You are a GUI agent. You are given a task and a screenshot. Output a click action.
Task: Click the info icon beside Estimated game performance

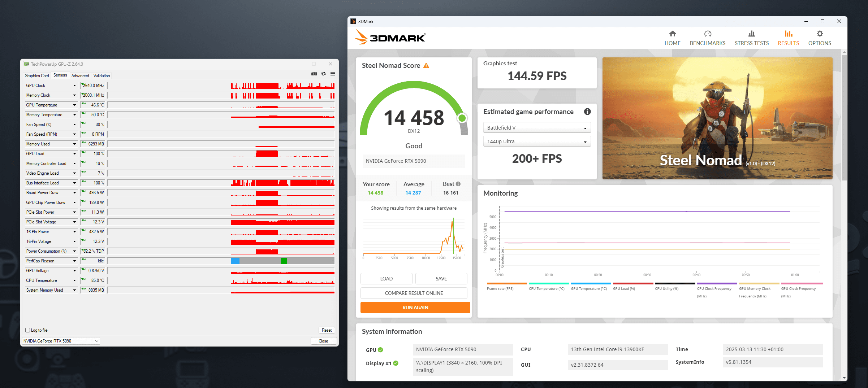coord(587,112)
